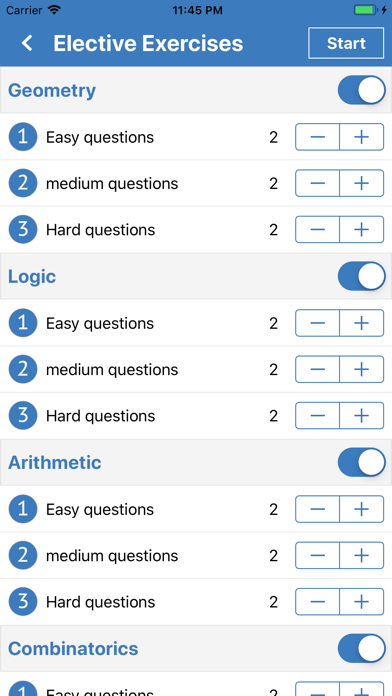Select the Elective Exercises title
This screenshot has width=392, height=696.
pyautogui.click(x=148, y=44)
